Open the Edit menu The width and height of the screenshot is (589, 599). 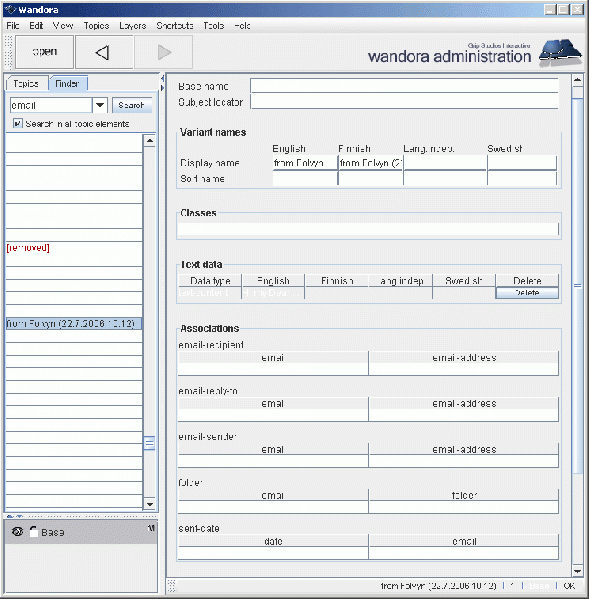coord(36,26)
